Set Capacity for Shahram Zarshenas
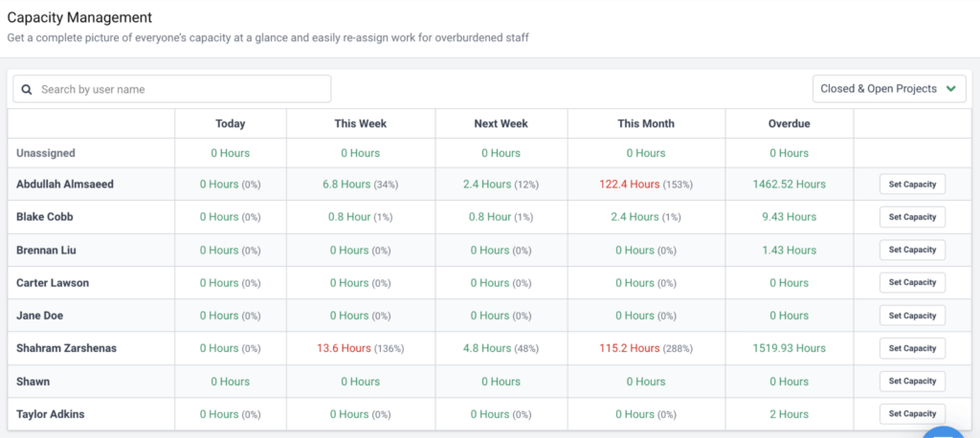Image resolution: width=980 pixels, height=438 pixels. point(911,348)
